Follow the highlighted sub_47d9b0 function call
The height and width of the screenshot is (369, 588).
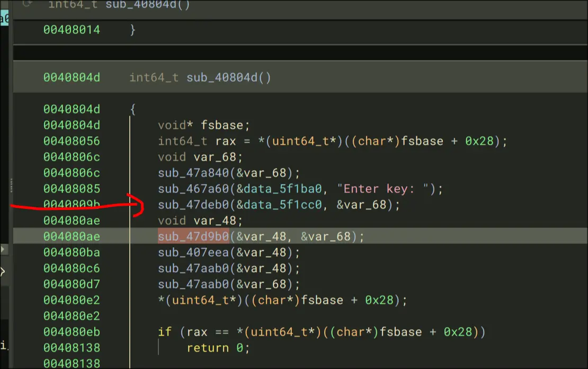(x=193, y=236)
